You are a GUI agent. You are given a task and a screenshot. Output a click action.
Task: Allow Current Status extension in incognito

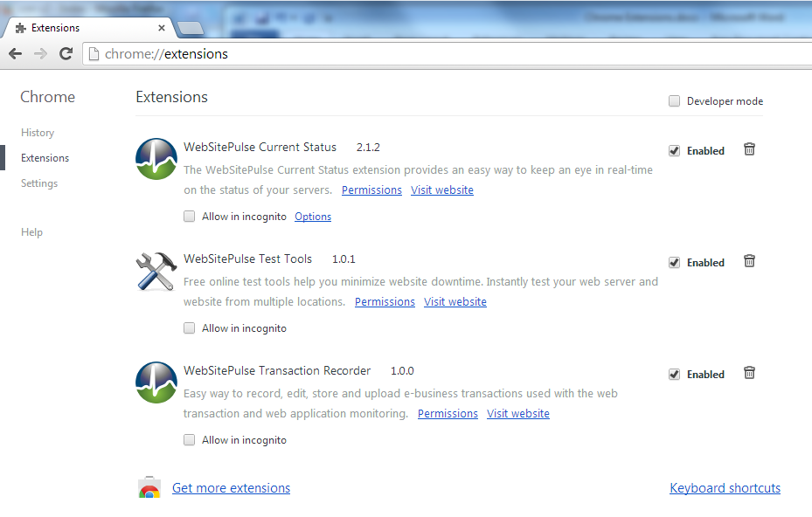coord(190,217)
